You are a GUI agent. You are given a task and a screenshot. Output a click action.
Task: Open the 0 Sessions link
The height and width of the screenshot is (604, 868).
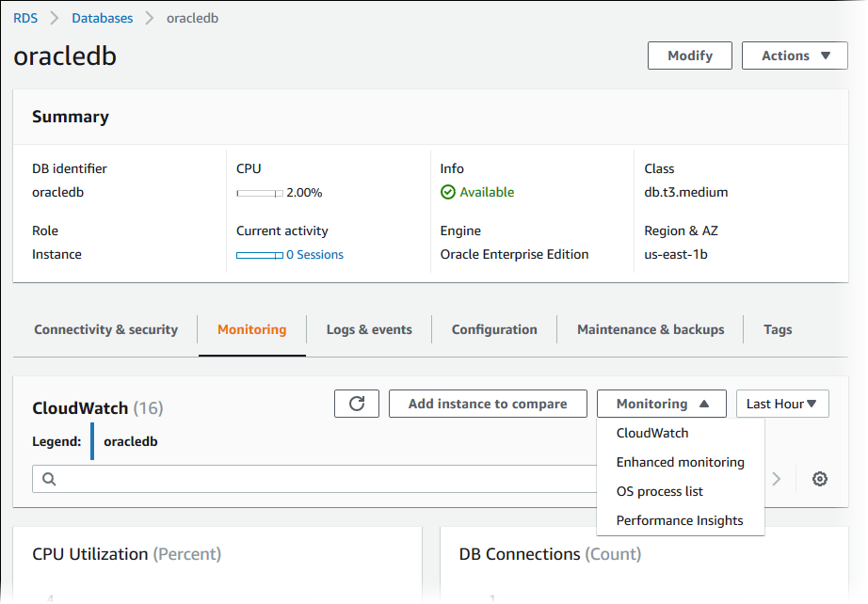314,255
